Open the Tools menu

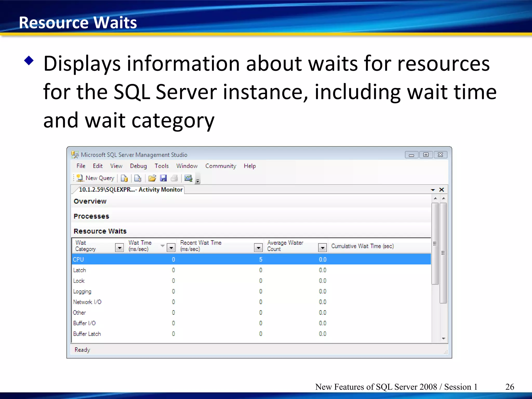point(162,166)
